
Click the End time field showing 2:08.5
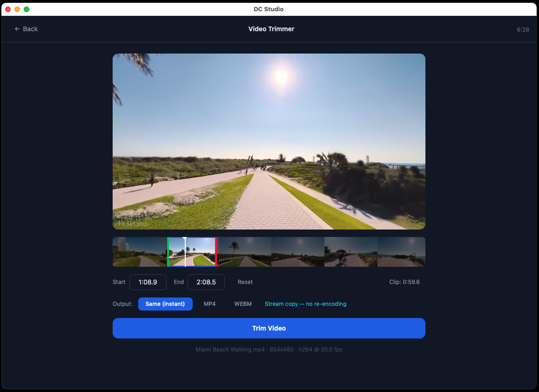click(x=206, y=282)
